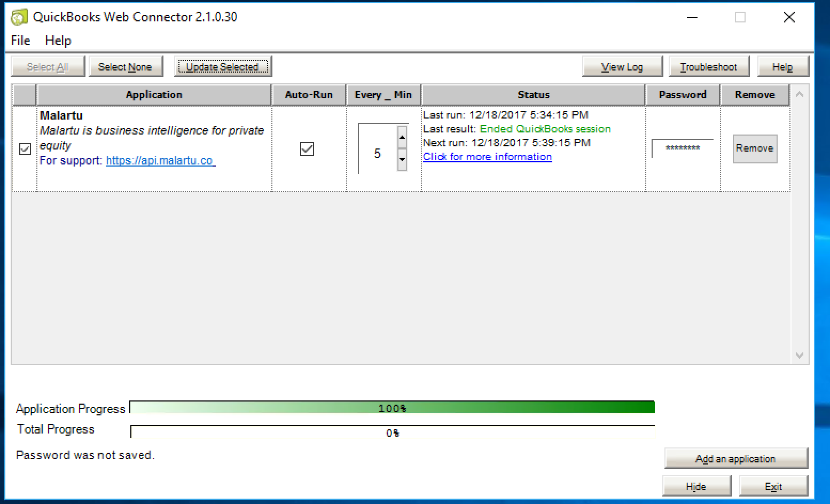Click the Last run timestamp text
This screenshot has height=504, width=830.
pyautogui.click(x=506, y=115)
